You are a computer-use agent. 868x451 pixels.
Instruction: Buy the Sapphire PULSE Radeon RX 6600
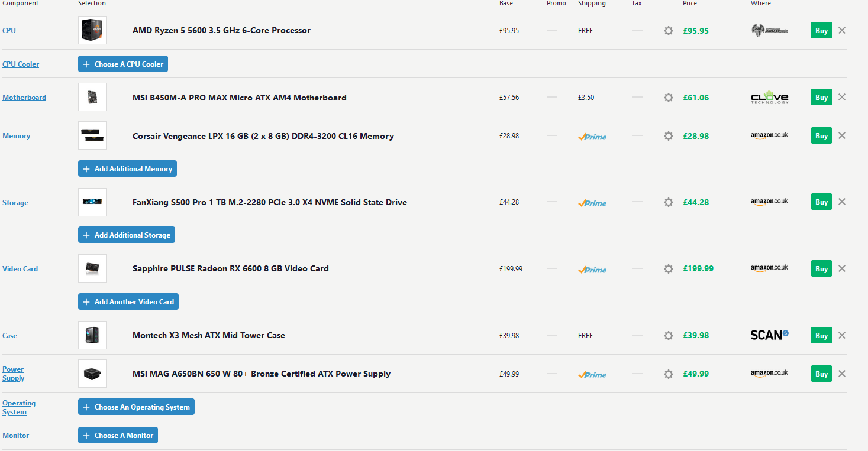coord(821,268)
